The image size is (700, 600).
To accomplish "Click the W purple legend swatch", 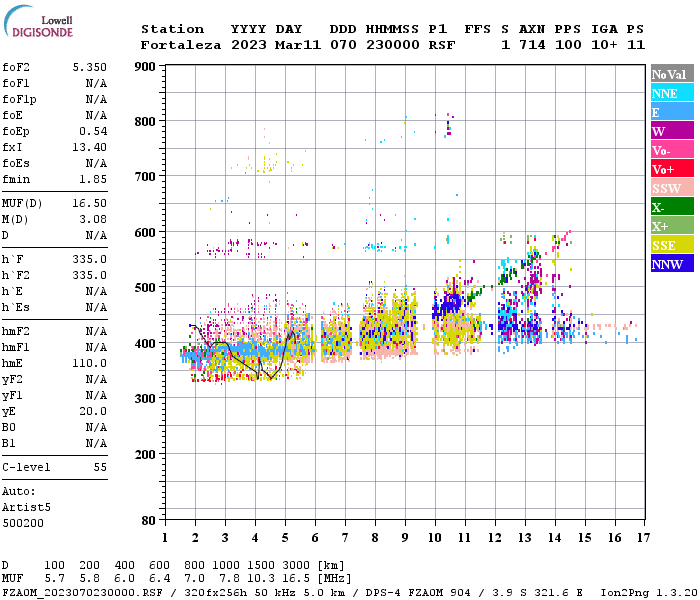I will click(x=672, y=131).
